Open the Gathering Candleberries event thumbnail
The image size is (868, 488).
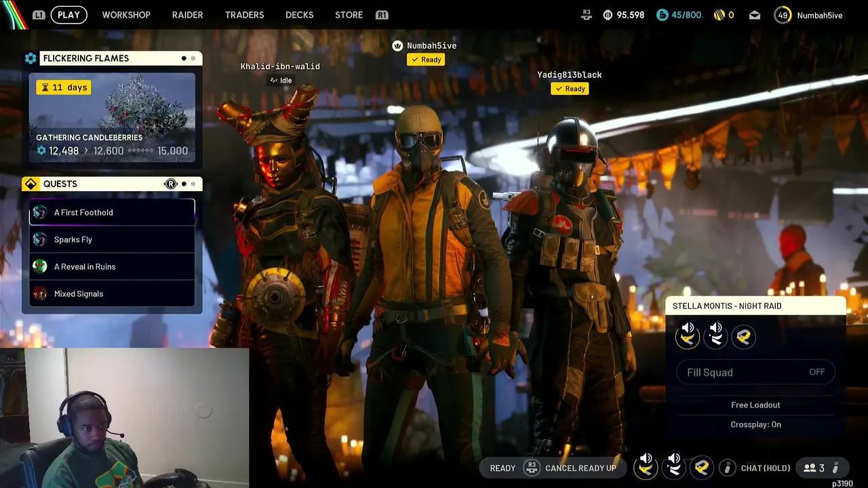112,117
